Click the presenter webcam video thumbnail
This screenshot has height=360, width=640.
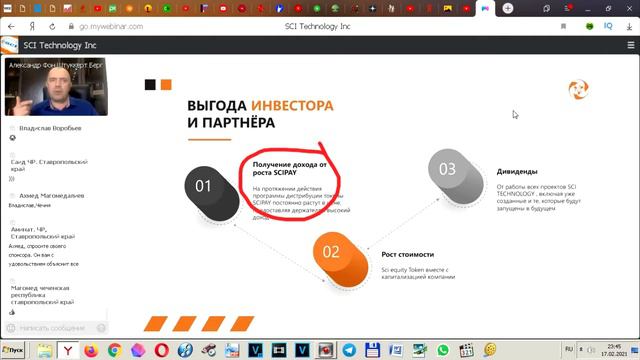point(56,87)
